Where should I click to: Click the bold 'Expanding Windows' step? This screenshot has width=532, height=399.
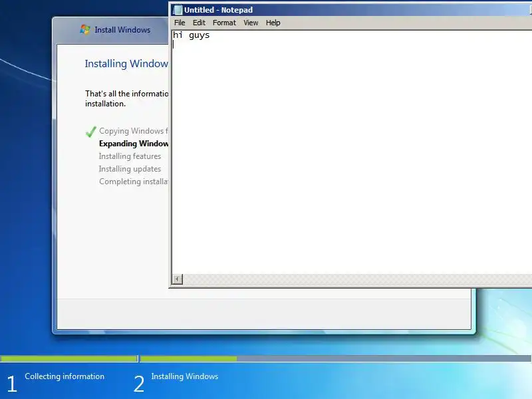(134, 144)
